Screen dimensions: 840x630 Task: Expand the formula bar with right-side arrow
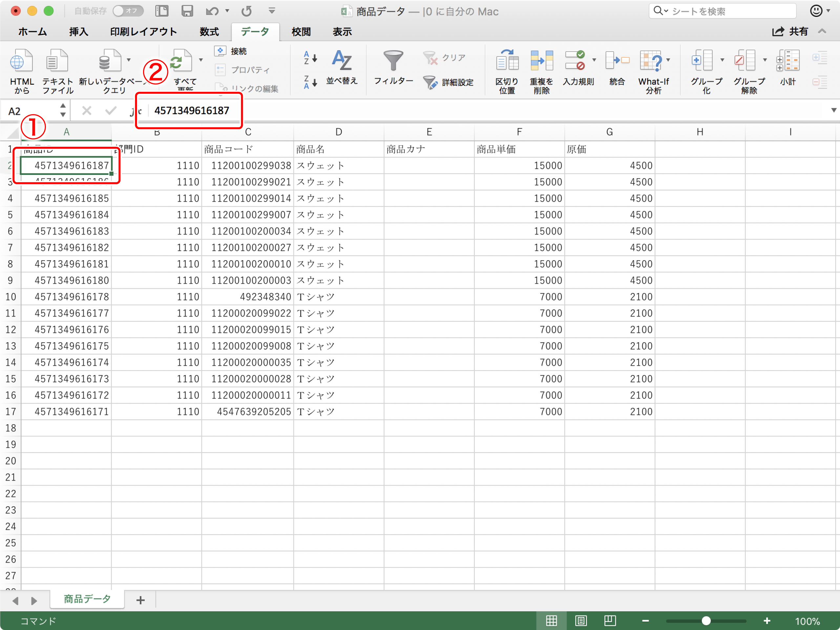coord(833,111)
